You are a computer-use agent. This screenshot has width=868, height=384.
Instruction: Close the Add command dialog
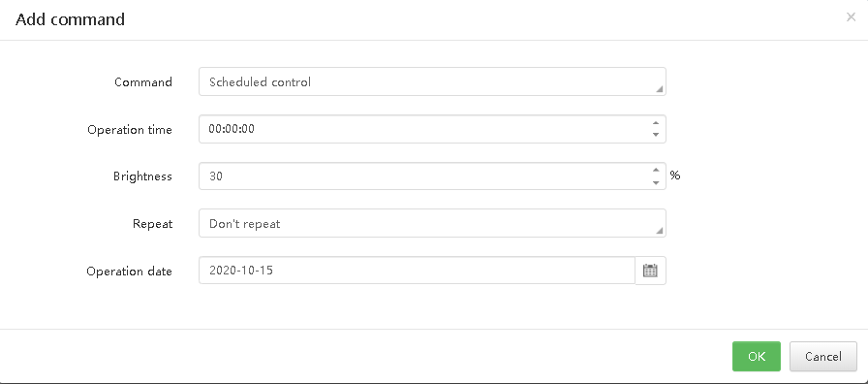click(851, 17)
